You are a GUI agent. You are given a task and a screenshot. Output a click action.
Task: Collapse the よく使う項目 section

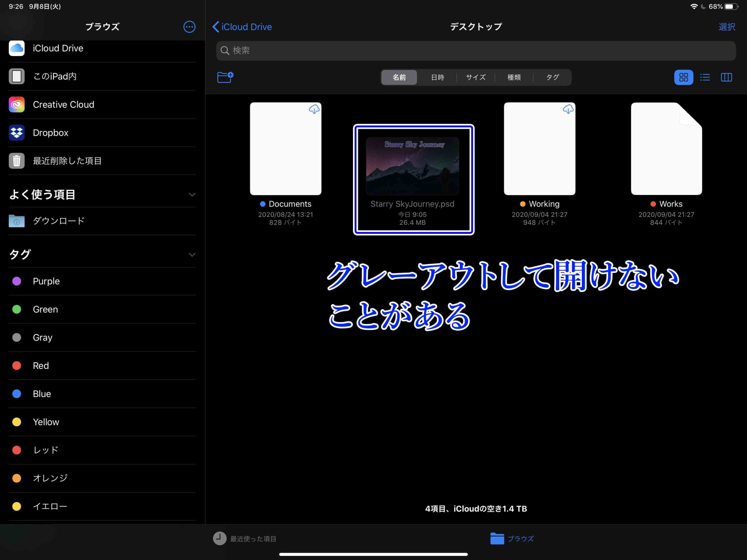click(x=192, y=195)
